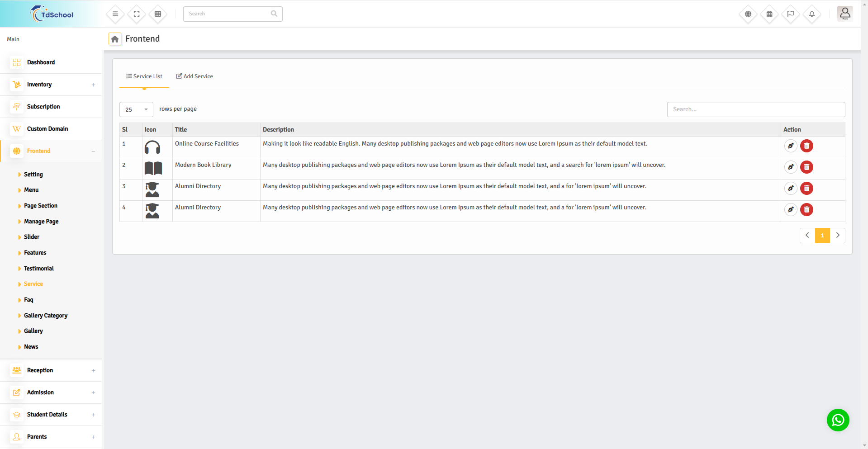Go to Gallery Category page
868x449 pixels.
coord(45,316)
